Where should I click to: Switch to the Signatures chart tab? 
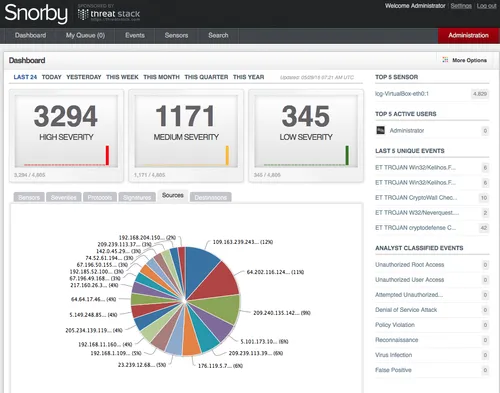click(137, 197)
